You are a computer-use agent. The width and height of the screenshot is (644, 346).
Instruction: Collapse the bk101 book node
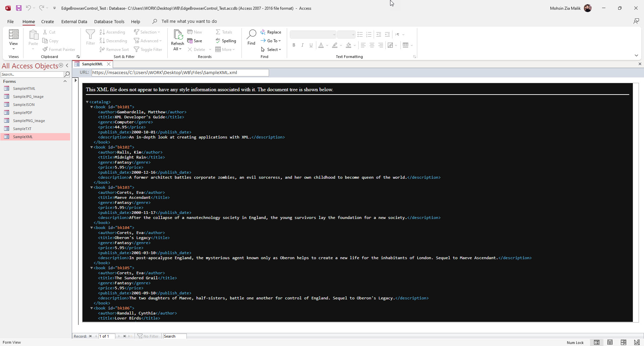92,107
